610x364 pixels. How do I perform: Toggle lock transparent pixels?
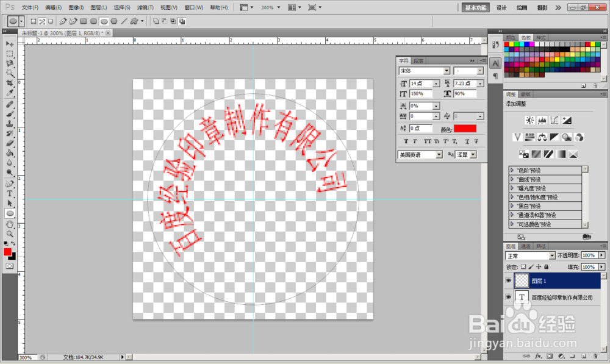pos(523,267)
